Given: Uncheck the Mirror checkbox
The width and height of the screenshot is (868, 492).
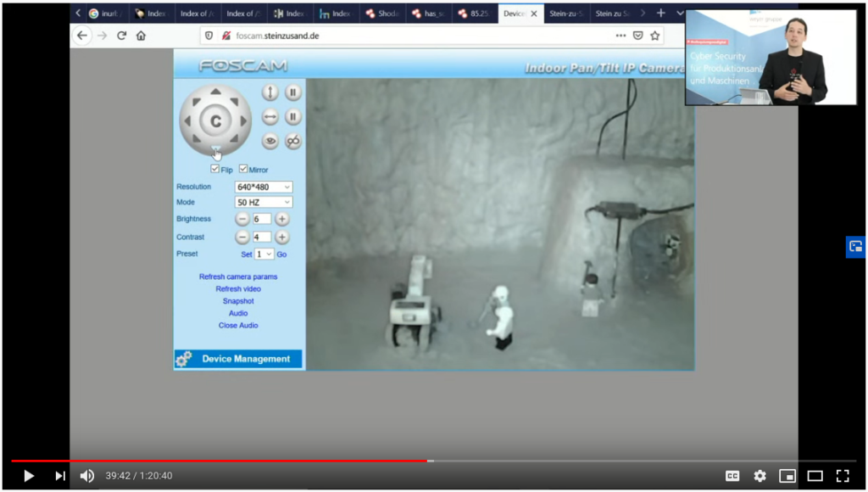Looking at the screenshot, I should (x=243, y=170).
